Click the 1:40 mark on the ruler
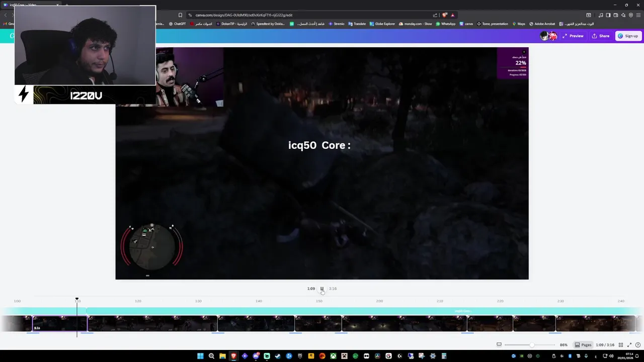The width and height of the screenshot is (644, 362). pos(259,301)
